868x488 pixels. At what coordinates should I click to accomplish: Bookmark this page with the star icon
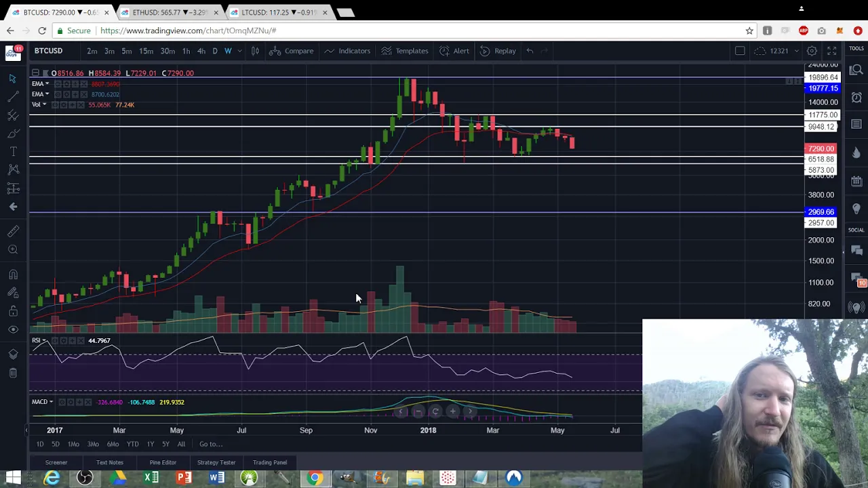pyautogui.click(x=749, y=30)
